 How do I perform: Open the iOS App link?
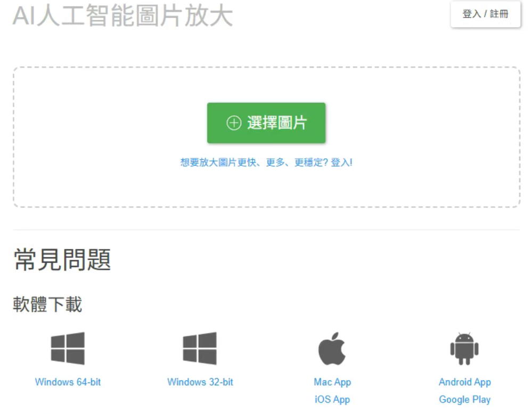[x=332, y=400]
